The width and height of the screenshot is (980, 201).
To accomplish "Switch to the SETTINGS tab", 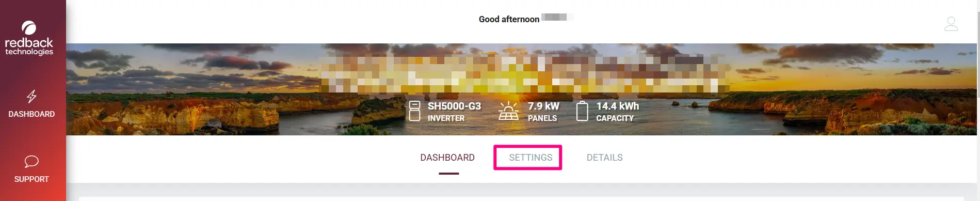I will click(531, 158).
